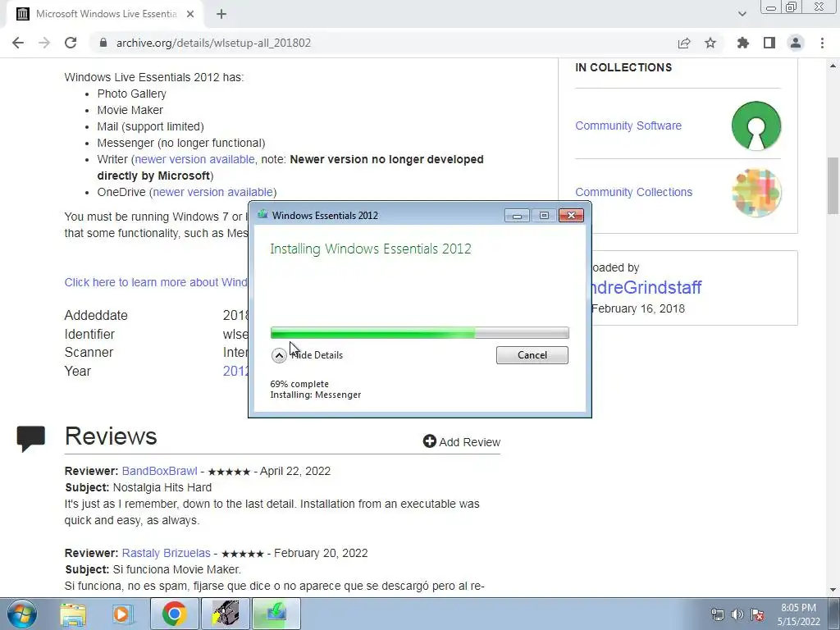Open the tab search chevron

tap(742, 14)
